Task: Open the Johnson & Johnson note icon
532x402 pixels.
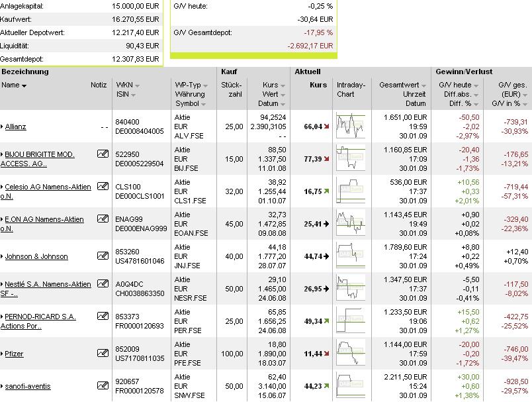Action: (103, 256)
